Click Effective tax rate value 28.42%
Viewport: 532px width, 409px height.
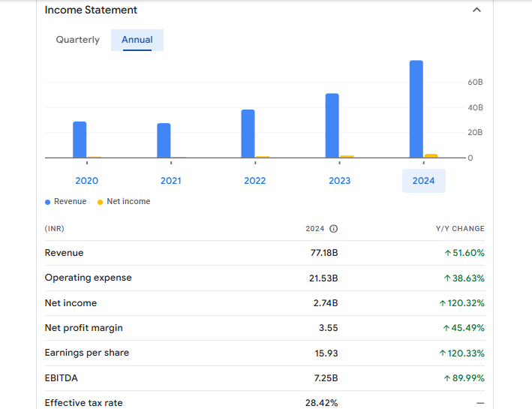click(x=322, y=403)
